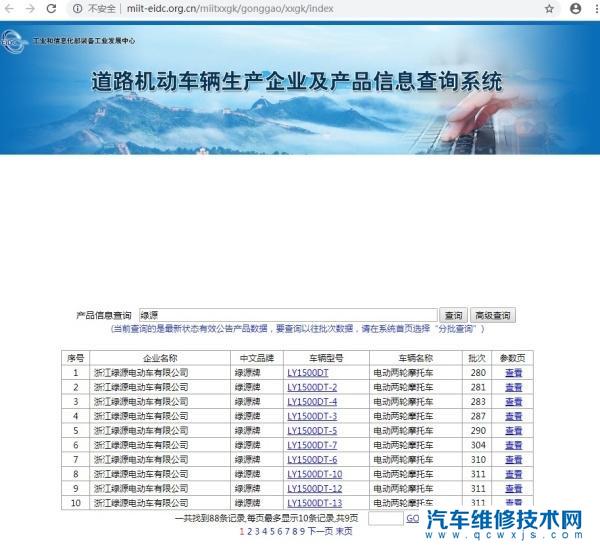Click the 车辆名称 column header

pyautogui.click(x=416, y=358)
